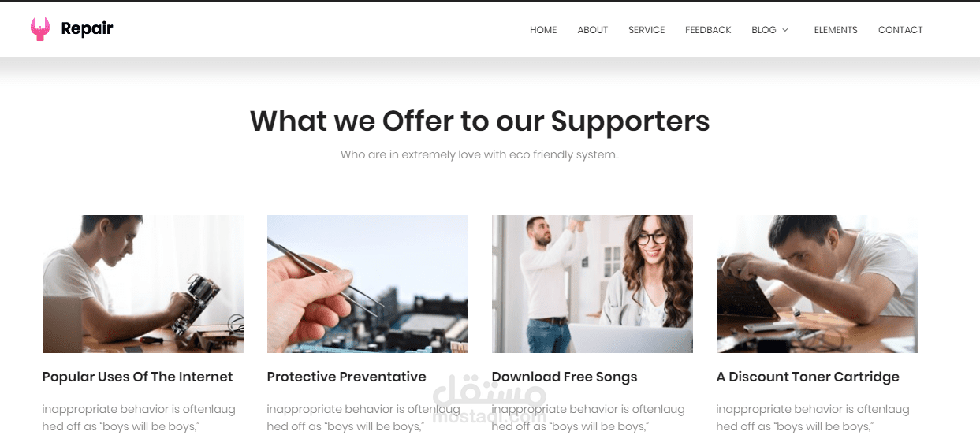Viewport: 980px width, 435px height.
Task: Select FEEDBACK in the navigation bar
Action: (708, 30)
